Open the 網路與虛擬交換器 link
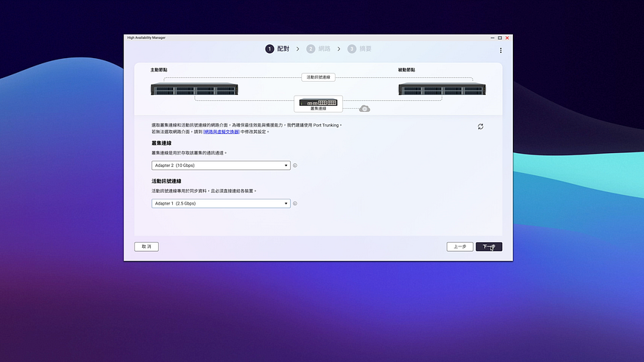The height and width of the screenshot is (362, 644). coord(222,132)
